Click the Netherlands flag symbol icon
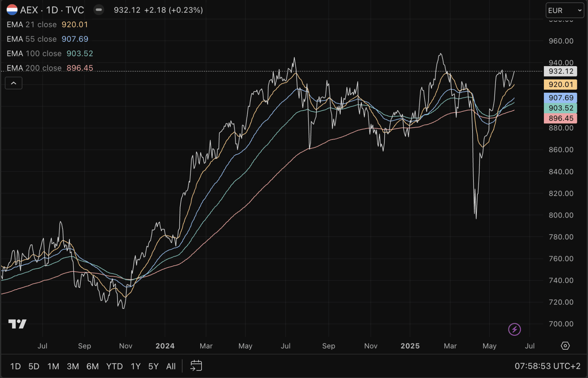Viewport: 588px width, 378px height. click(12, 10)
